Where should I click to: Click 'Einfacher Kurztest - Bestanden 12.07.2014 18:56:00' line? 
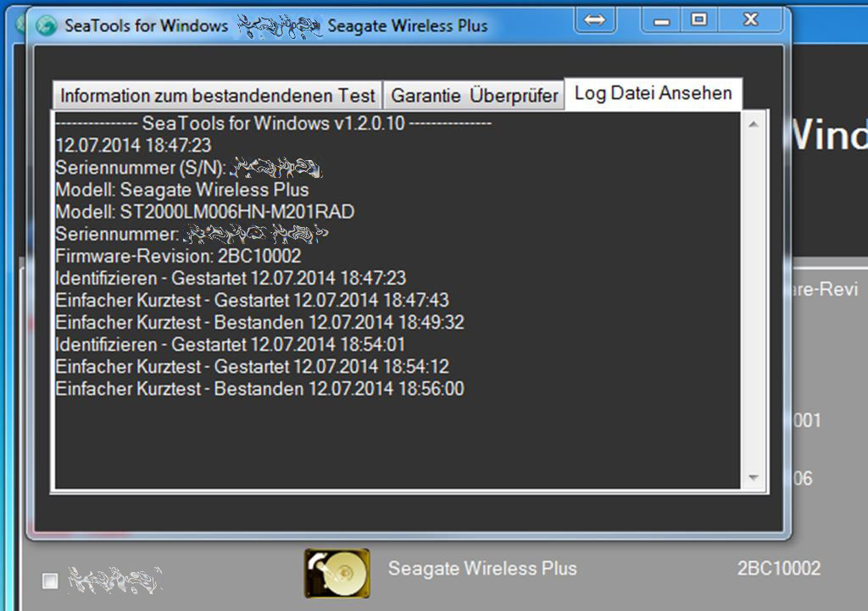(x=259, y=388)
